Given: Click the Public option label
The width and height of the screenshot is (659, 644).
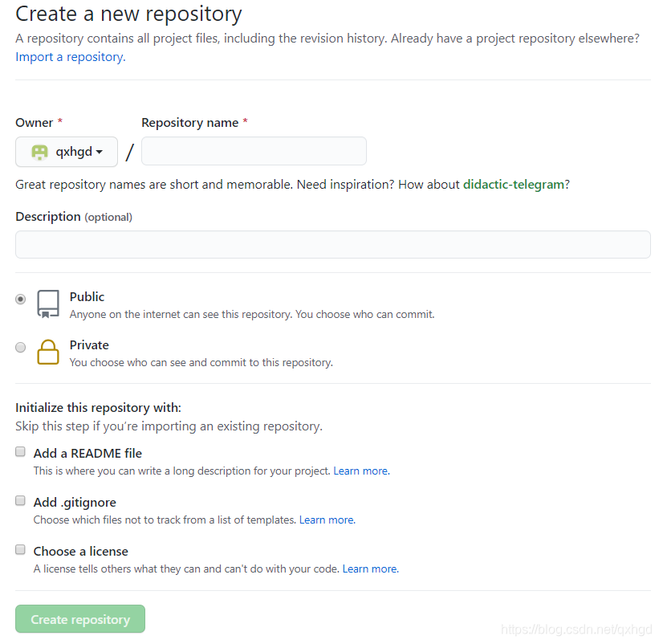Looking at the screenshot, I should tap(87, 297).
